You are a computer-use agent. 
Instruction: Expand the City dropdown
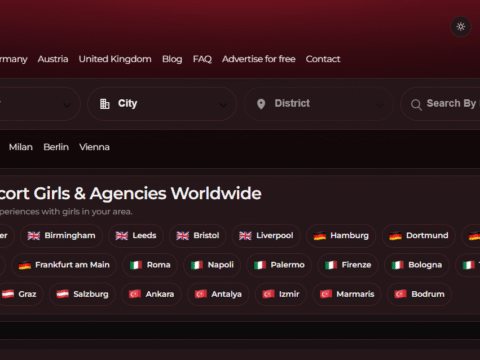pos(162,104)
